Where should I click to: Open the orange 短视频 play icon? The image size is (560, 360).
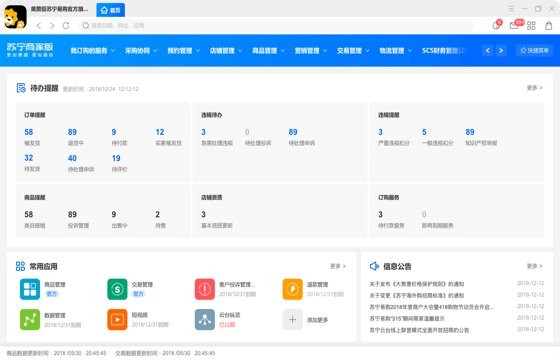(117, 320)
